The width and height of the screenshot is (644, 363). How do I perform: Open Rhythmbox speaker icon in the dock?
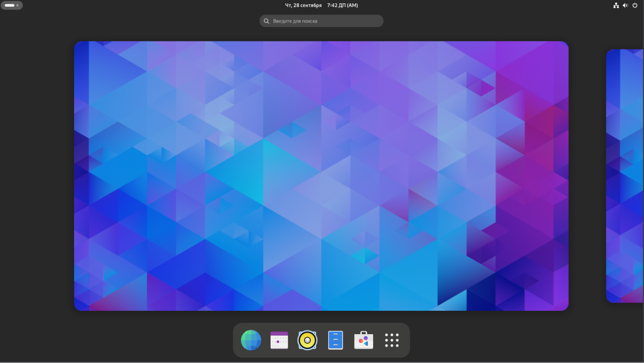[x=307, y=340]
